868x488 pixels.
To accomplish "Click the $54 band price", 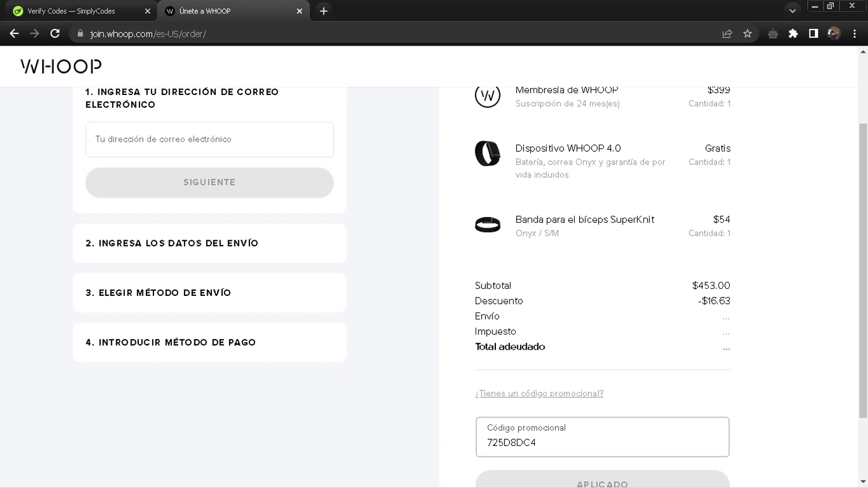I will coord(722,219).
